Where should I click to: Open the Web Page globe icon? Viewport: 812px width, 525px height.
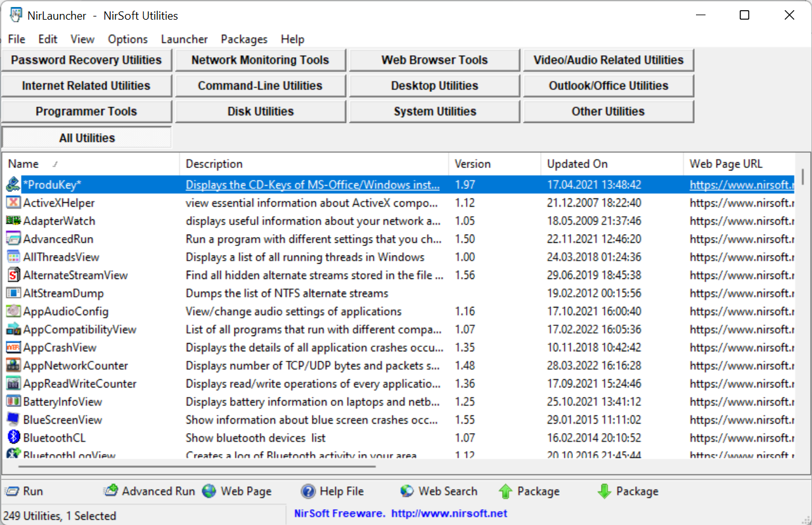pyautogui.click(x=209, y=491)
